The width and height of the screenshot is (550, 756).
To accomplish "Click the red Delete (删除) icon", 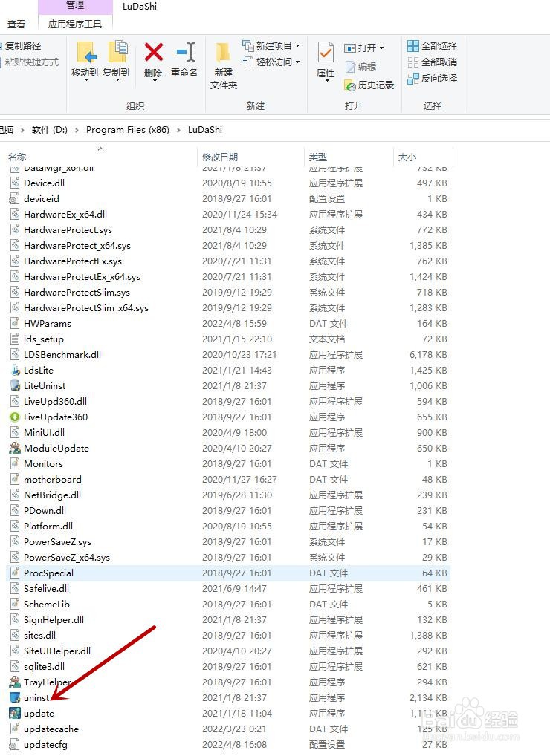I will point(153,52).
